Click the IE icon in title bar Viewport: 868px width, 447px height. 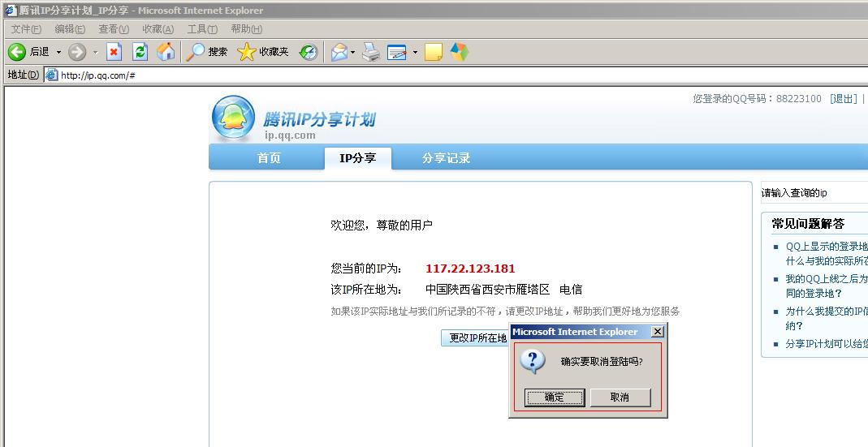click(11, 10)
